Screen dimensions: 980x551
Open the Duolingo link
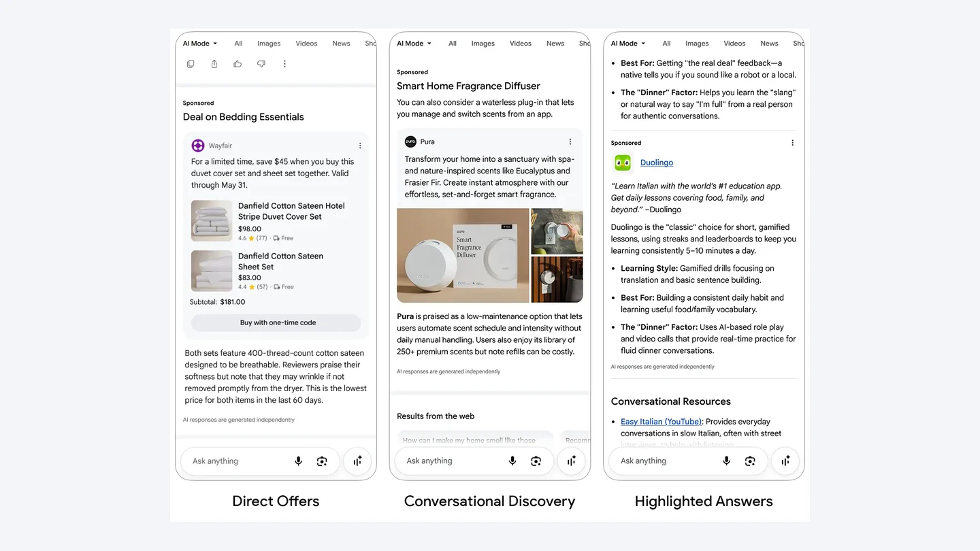coord(657,163)
